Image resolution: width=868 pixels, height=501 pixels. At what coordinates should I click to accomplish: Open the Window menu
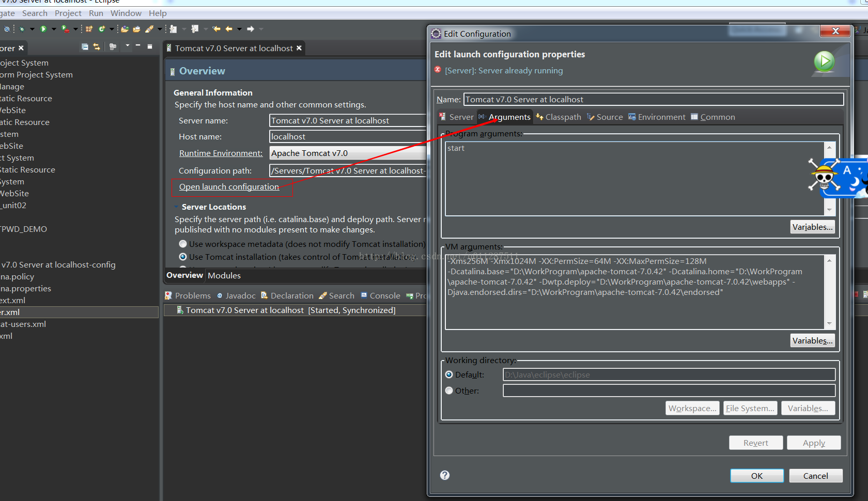coord(126,13)
